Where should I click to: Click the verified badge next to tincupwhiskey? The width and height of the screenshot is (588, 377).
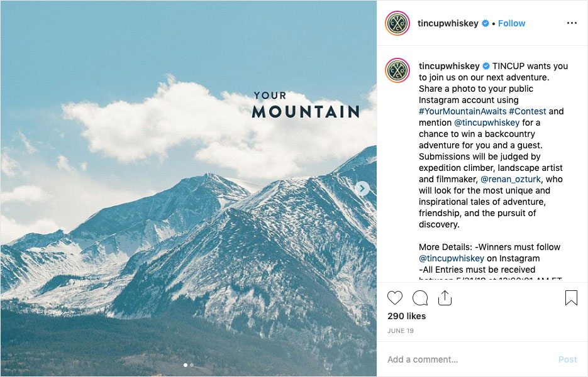pos(484,23)
